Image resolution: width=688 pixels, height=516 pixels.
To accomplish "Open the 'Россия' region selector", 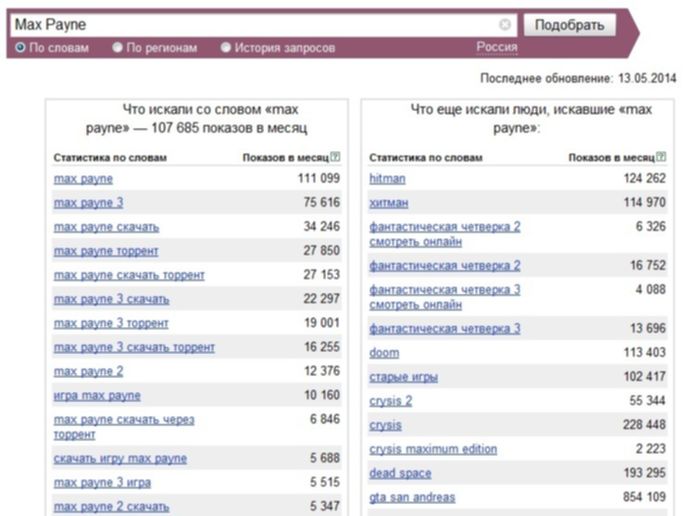I will 497,47.
